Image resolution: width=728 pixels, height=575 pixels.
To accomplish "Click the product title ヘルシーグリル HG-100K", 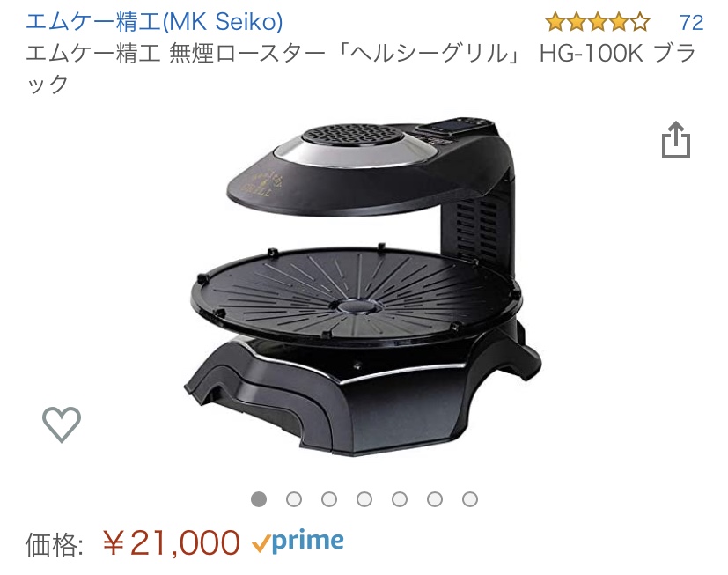I will (x=360, y=69).
